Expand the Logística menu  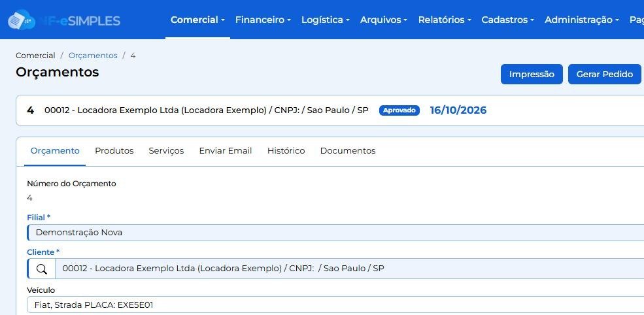(x=326, y=20)
